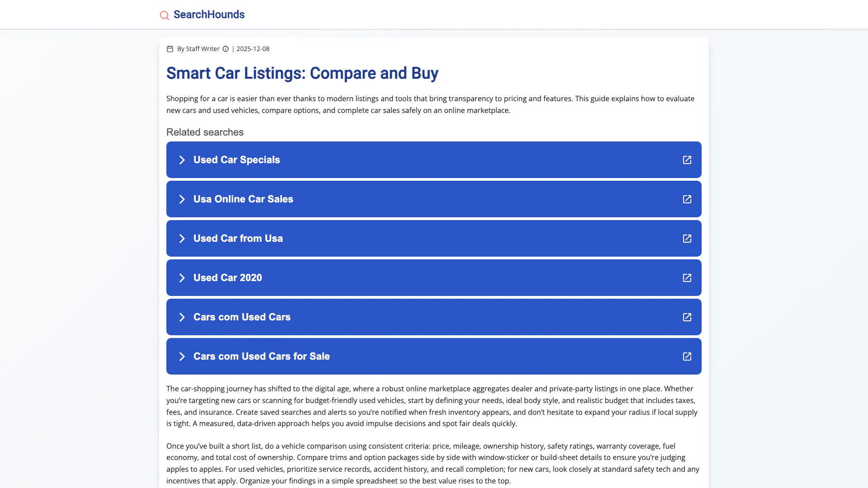Click the info icon beside Staff Writer
Screen dimensions: 868x488
226,49
